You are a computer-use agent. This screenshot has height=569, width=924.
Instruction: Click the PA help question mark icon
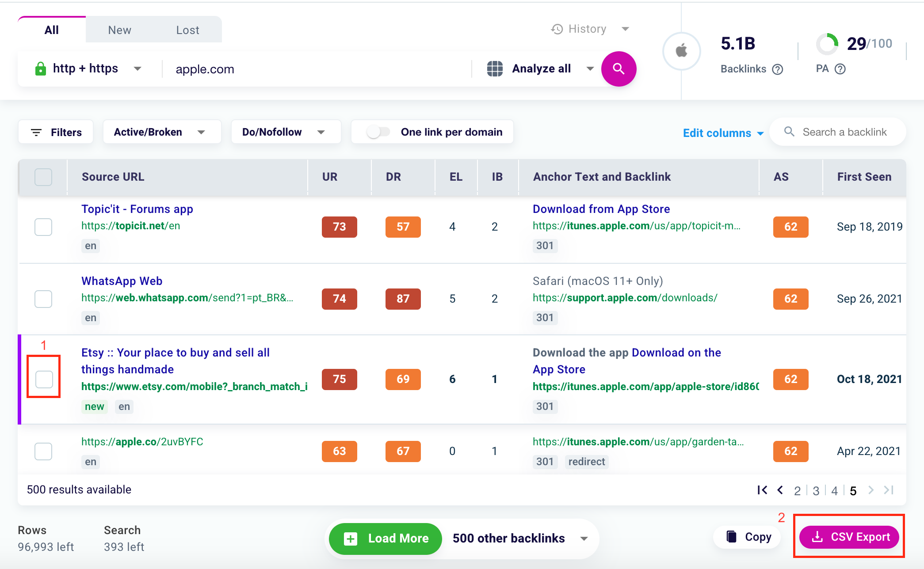(x=840, y=69)
